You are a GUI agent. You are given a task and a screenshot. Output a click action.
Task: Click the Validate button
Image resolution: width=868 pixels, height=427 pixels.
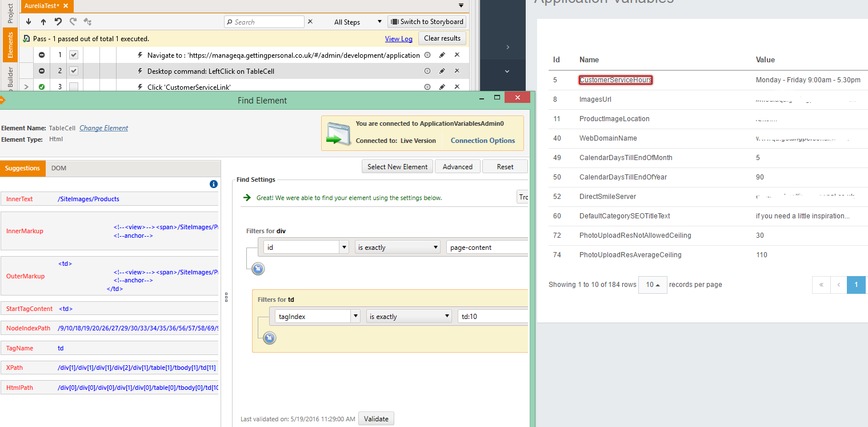[x=376, y=418]
